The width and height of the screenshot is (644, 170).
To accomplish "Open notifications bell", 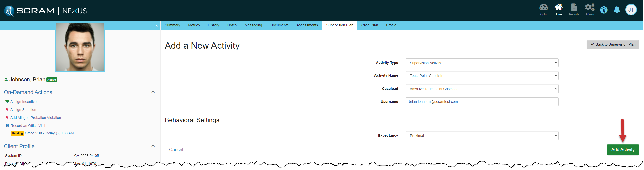I will (617, 10).
